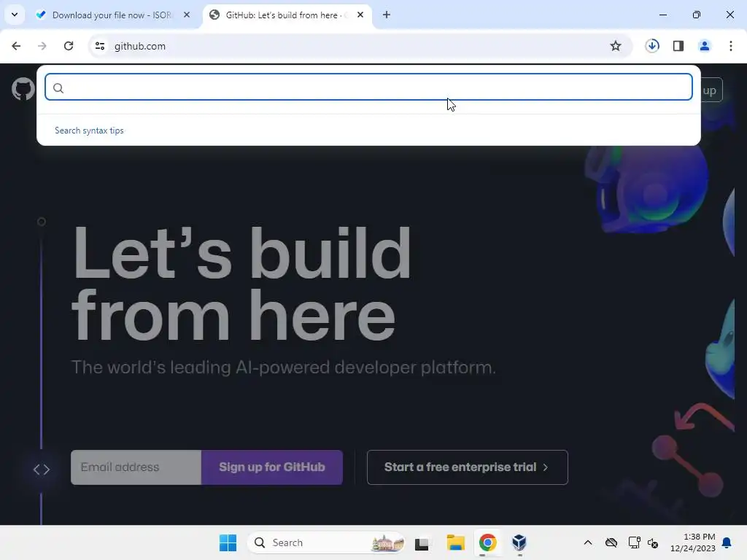Screen dimensions: 747x560
Task: Click the github.com address bar URL
Action: click(140, 46)
